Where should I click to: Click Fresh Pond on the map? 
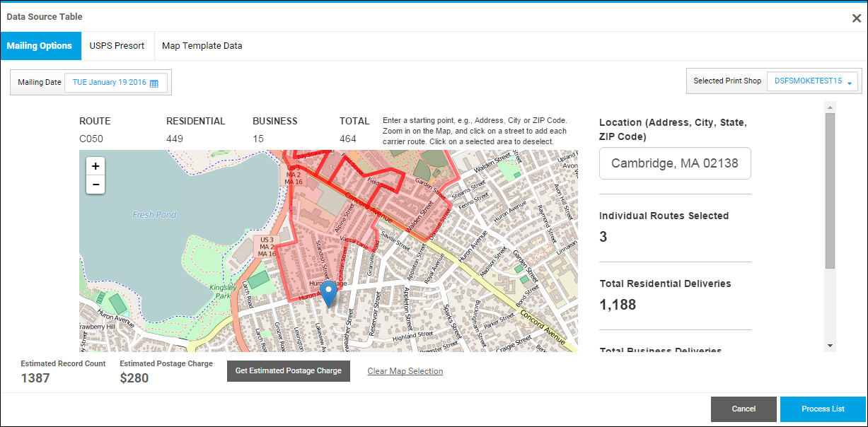154,215
